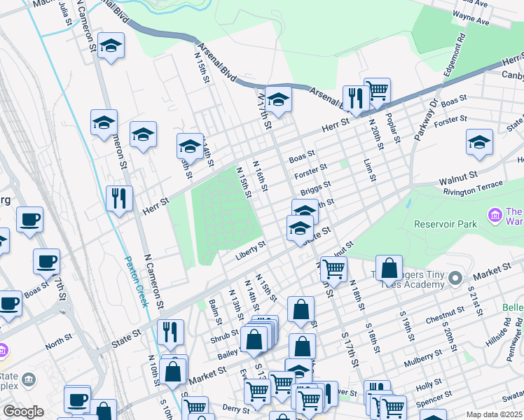Select the coffee cup marker above the Boas St label
524x420 pixels.
[x=46, y=263]
